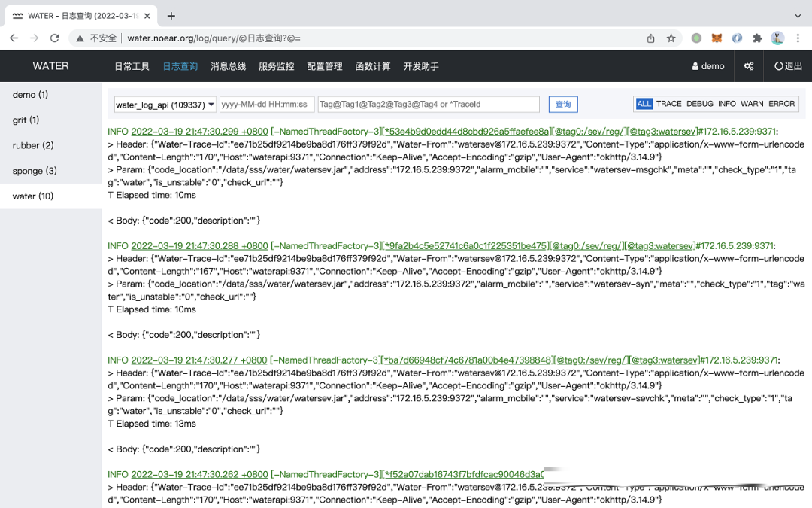Click the share page icon in address bar
Image resolution: width=812 pixels, height=508 pixels.
(x=650, y=38)
